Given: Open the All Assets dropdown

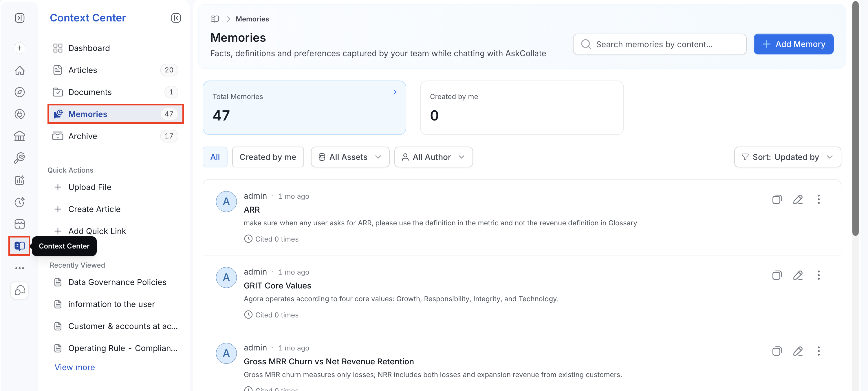Looking at the screenshot, I should click(350, 157).
